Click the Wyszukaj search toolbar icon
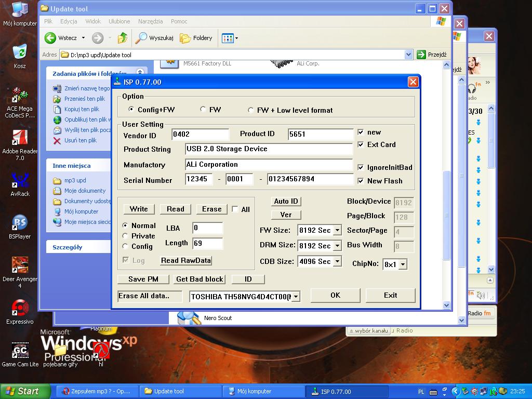Screen dimensions: 532x399 pyautogui.click(x=141, y=38)
